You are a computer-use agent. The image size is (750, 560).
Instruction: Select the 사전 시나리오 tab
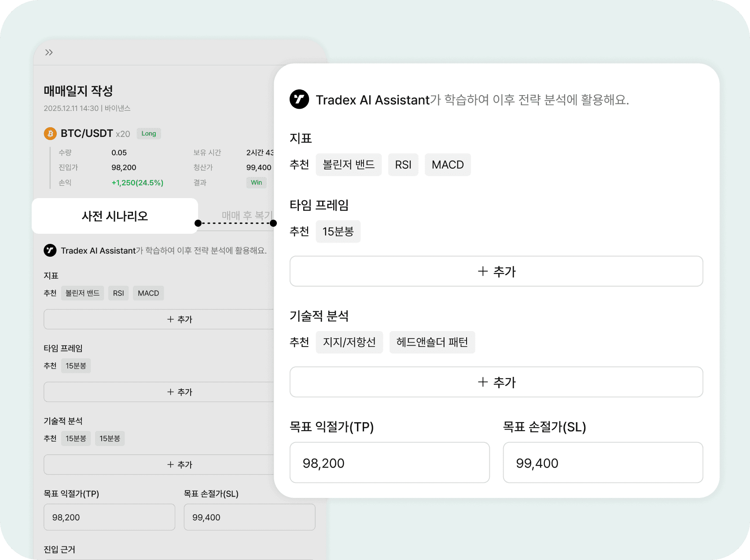(115, 216)
